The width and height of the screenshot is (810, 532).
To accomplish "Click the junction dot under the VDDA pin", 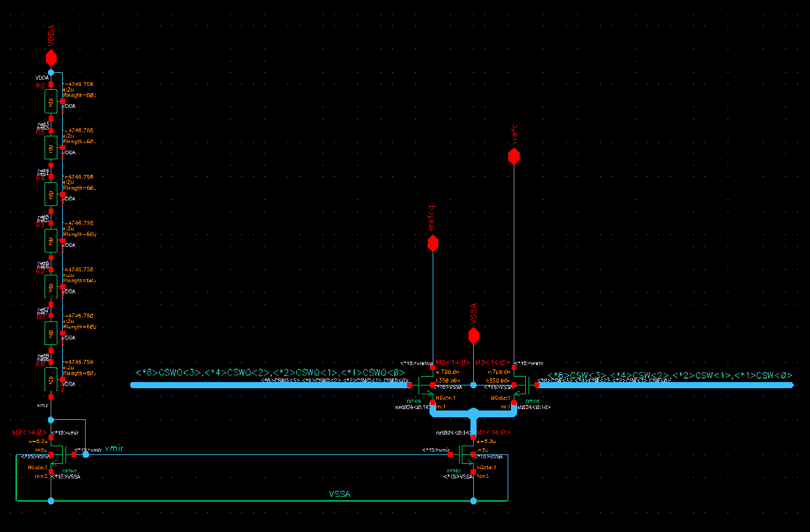I will [51, 72].
